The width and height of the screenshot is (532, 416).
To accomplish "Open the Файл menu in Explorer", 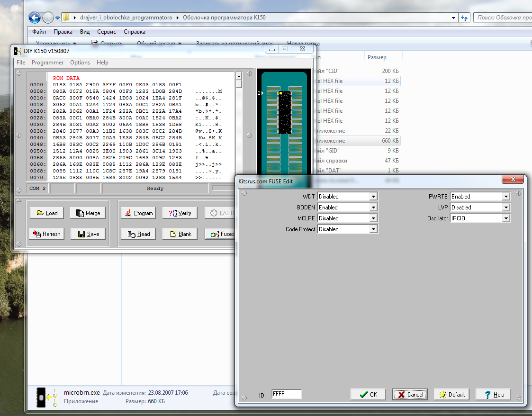I will (x=39, y=32).
